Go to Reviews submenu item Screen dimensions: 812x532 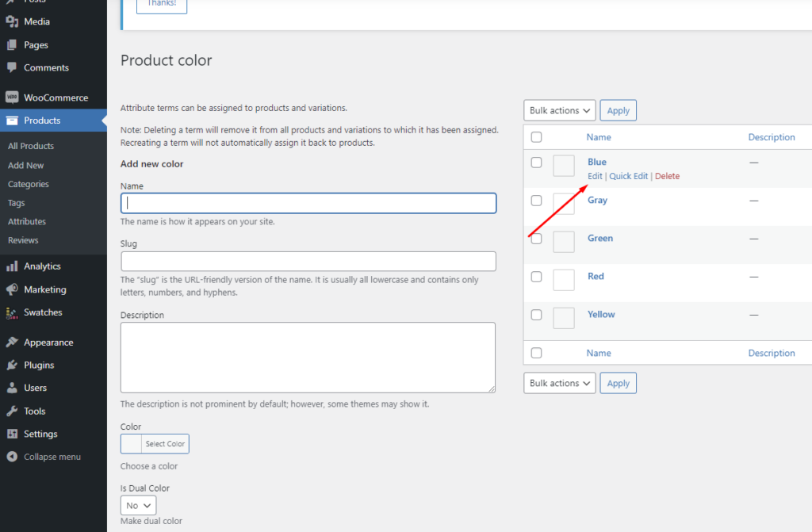pyautogui.click(x=23, y=240)
